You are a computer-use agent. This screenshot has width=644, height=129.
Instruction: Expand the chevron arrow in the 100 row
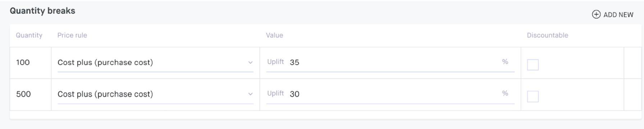pyautogui.click(x=250, y=63)
